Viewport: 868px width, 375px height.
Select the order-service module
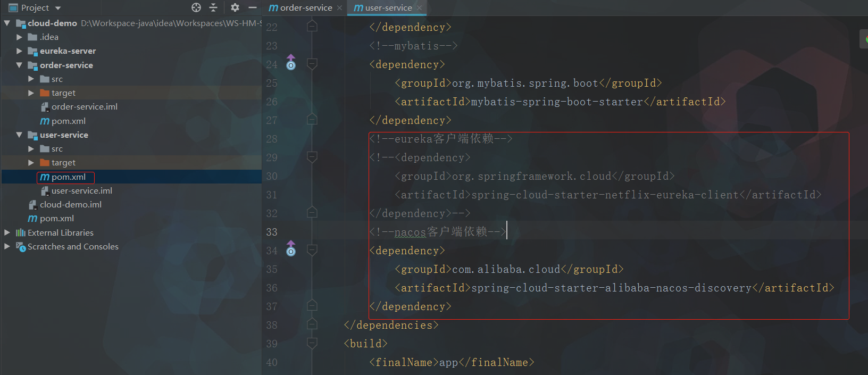point(66,65)
